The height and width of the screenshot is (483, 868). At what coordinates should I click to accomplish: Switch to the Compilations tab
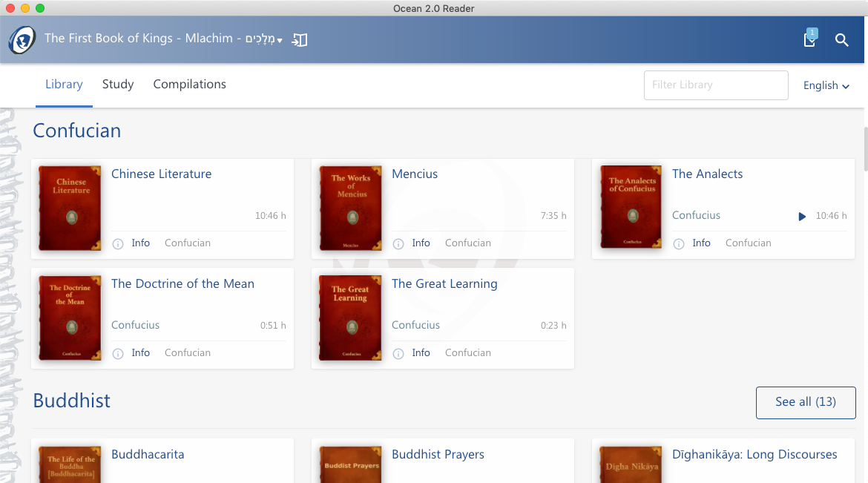(x=189, y=84)
